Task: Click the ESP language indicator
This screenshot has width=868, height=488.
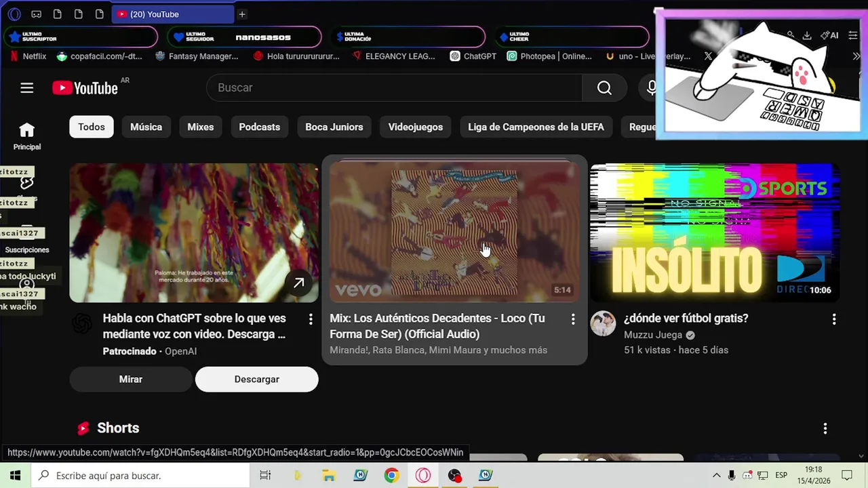Action: coord(781,475)
